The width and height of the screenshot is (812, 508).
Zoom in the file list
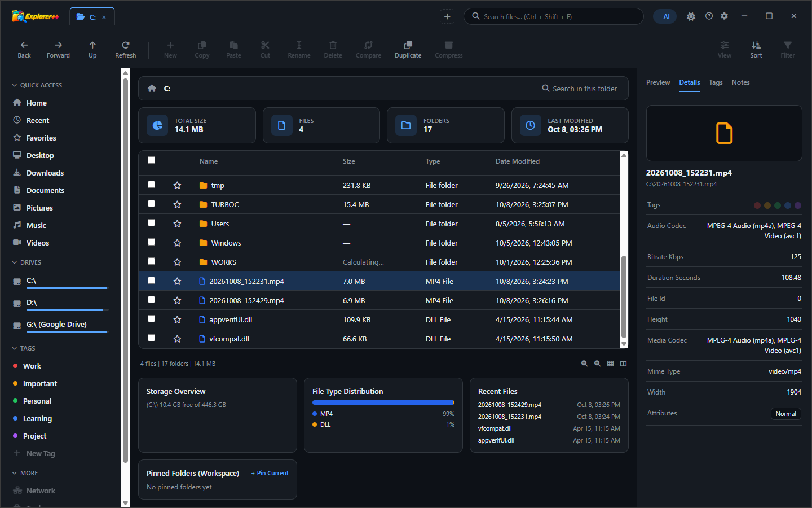597,364
